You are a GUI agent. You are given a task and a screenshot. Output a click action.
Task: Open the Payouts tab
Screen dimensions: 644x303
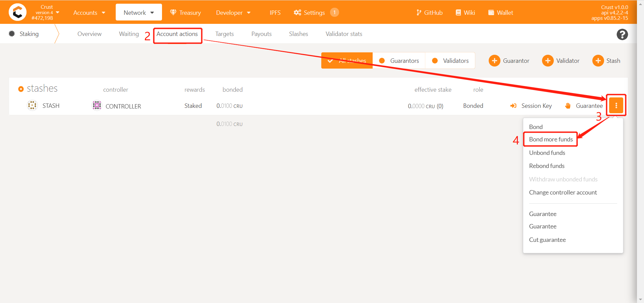tap(261, 34)
